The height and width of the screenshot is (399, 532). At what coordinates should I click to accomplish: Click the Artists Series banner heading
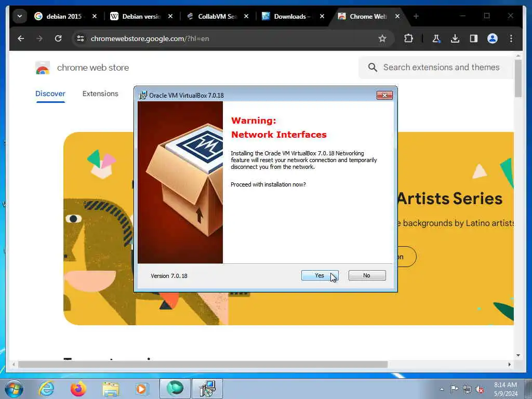[x=449, y=198]
